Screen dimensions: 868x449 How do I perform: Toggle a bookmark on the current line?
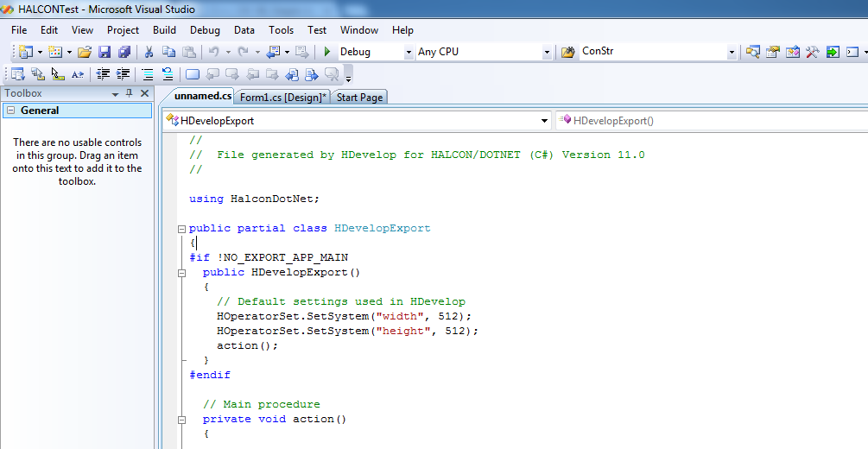pyautogui.click(x=193, y=74)
